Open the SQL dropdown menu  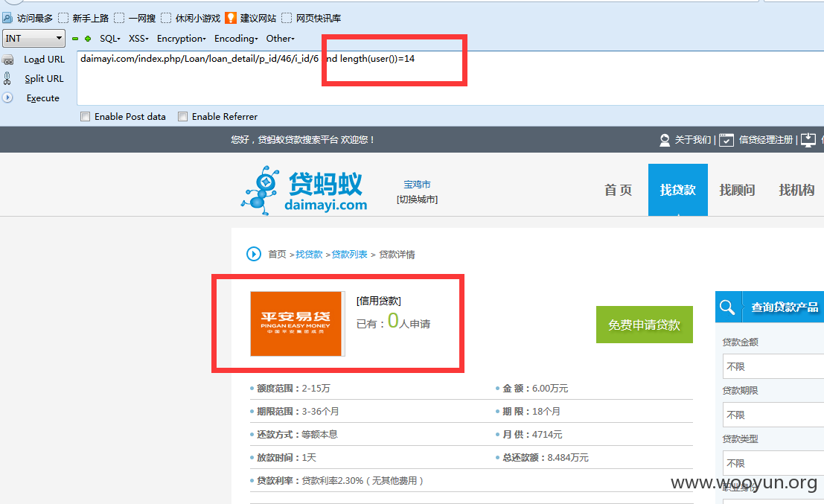point(110,39)
